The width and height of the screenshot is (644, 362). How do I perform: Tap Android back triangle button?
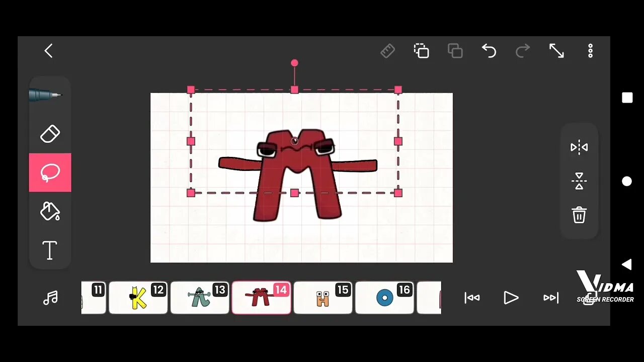(x=626, y=264)
